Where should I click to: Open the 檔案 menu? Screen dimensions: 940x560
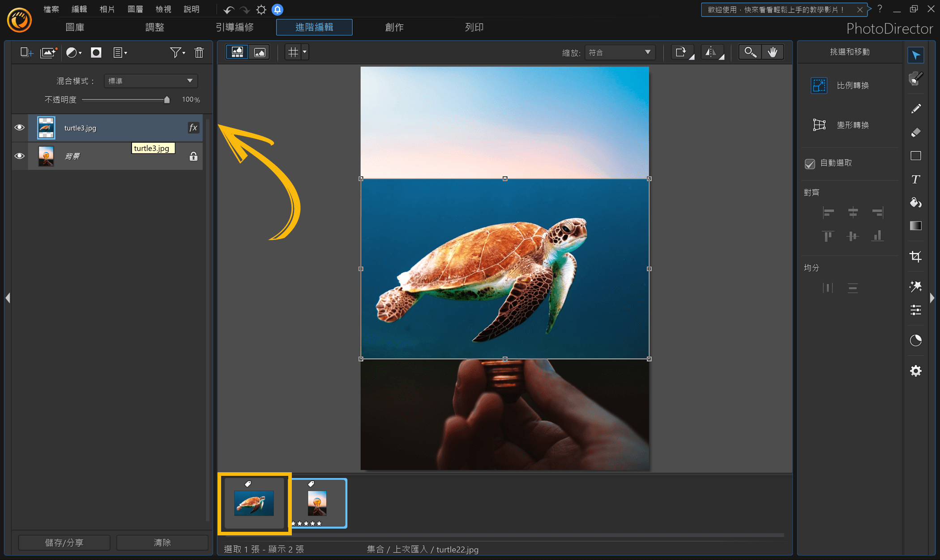[x=51, y=9]
